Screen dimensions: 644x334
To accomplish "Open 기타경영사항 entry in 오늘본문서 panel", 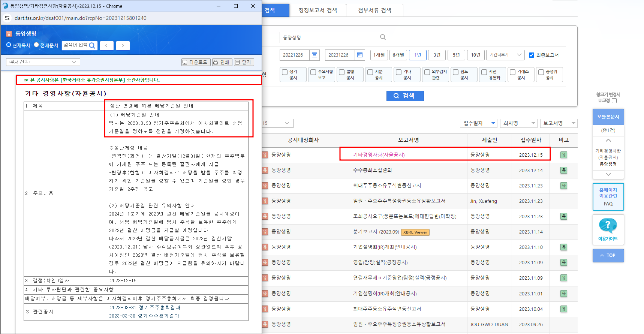I will (x=608, y=157).
